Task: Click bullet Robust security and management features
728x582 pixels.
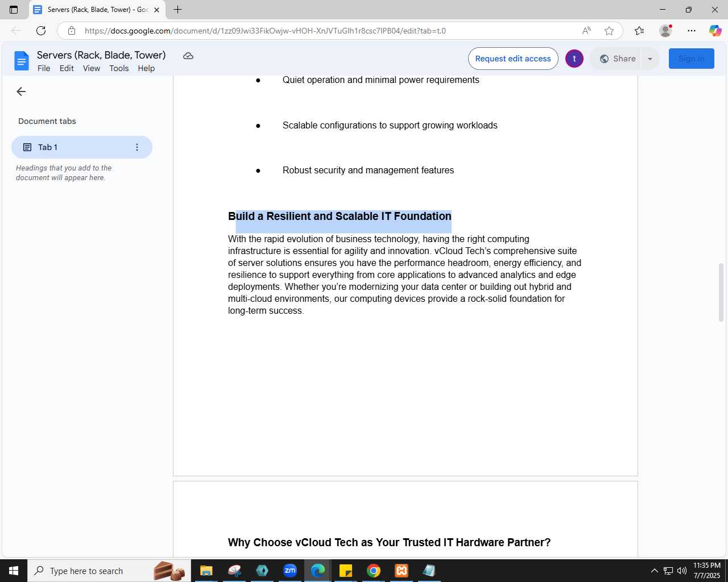Action: (x=368, y=170)
